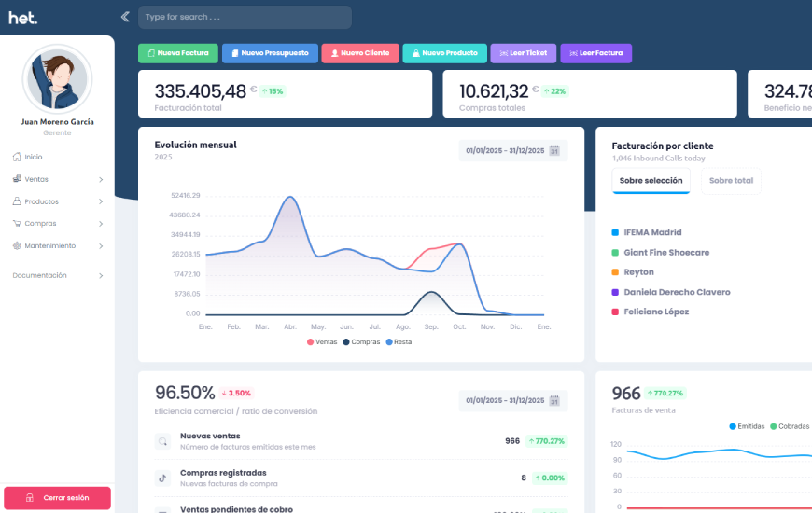The image size is (812, 513).
Task: Click the het. logo
Action: (x=23, y=17)
